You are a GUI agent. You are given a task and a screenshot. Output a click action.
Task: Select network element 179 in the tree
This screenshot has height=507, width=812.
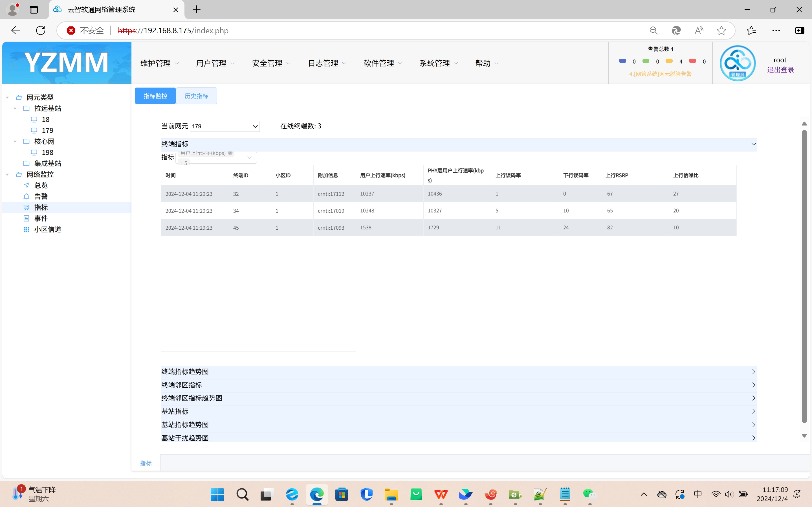tap(47, 130)
